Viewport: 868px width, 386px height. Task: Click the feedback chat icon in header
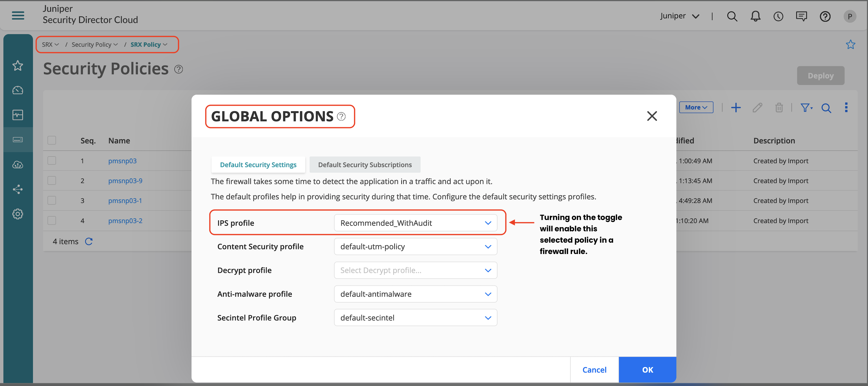801,16
